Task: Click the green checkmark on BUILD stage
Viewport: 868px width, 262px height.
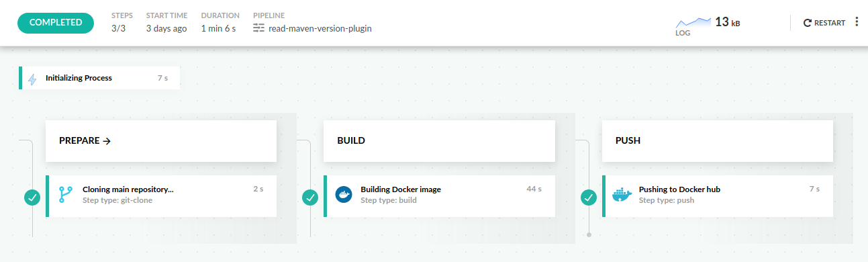Action: coord(310,198)
